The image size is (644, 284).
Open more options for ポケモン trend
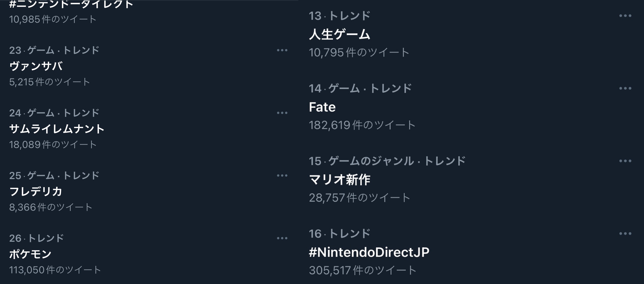[x=282, y=238]
